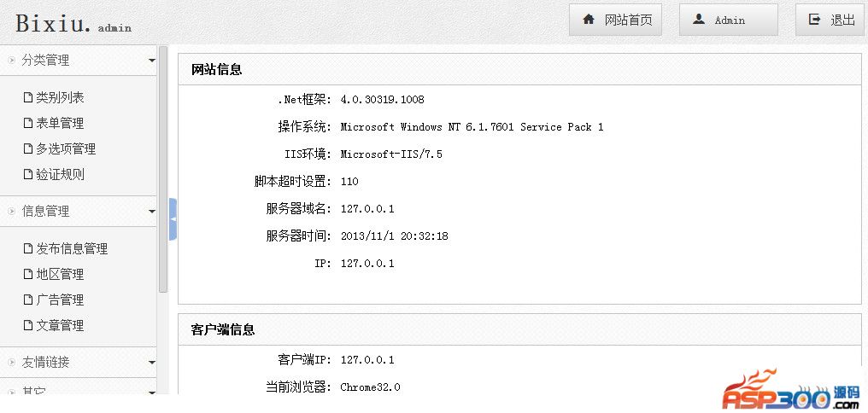
Task: Click the user icon beside Admin
Action: coord(699,20)
